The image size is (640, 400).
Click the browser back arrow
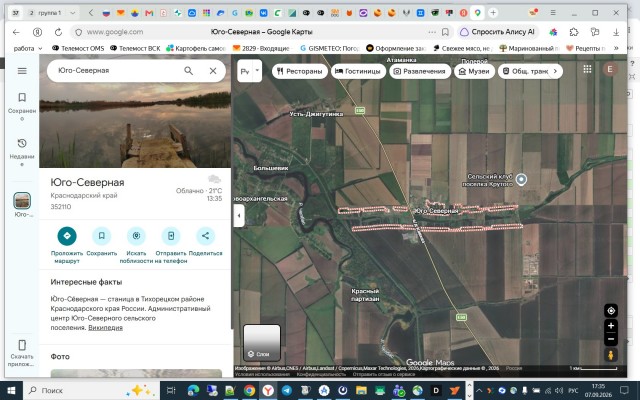point(16,32)
